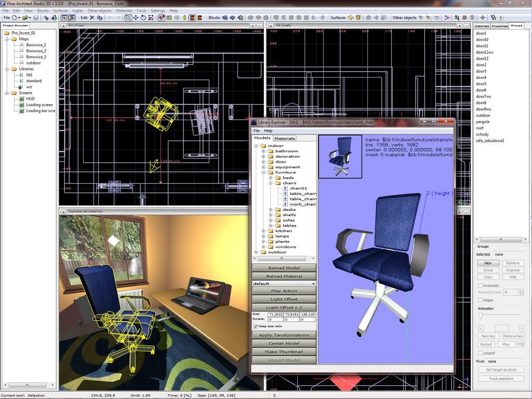Select work_chair in chairs folder
Image resolution: width=532 pixels, height=399 pixels.
tap(303, 204)
